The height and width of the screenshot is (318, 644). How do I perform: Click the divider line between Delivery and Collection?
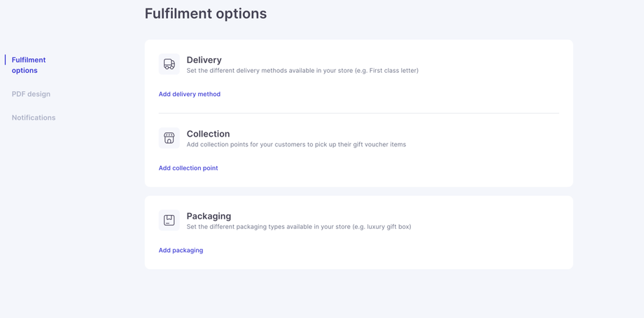[x=358, y=113]
